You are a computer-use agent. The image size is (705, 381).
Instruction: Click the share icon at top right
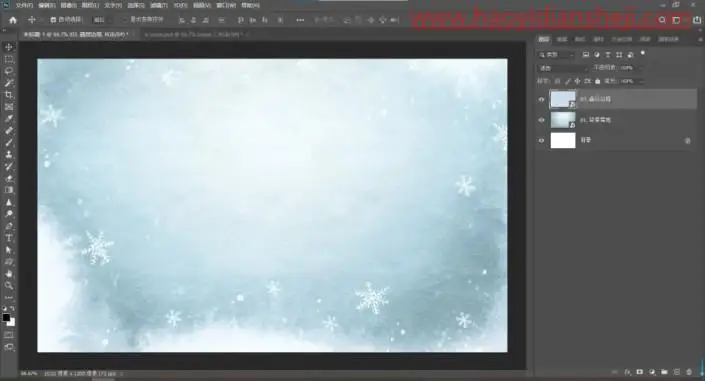697,20
